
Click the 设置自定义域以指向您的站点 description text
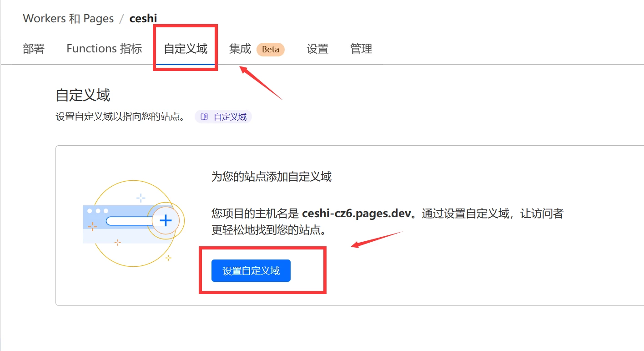(x=120, y=117)
